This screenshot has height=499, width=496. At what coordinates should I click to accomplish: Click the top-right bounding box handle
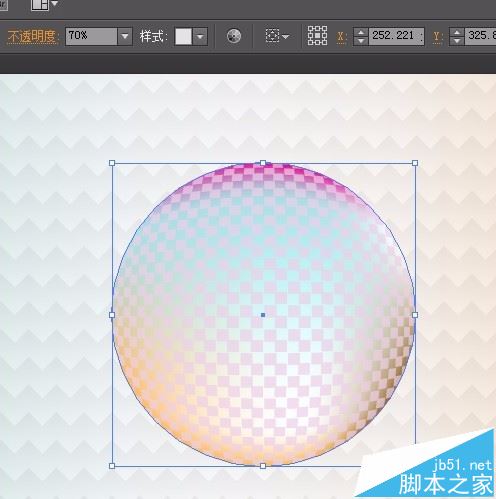(x=415, y=163)
